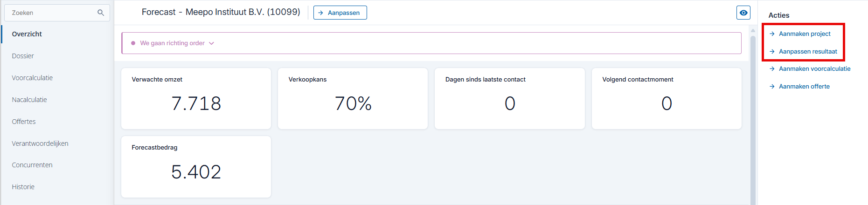Click the Aanpassen button
The height and width of the screenshot is (205, 868).
pos(340,13)
